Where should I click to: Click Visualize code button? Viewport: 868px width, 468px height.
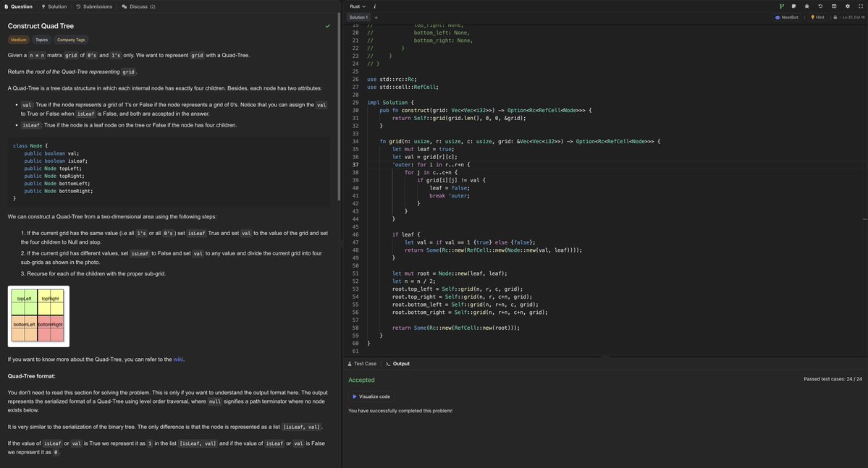(371, 396)
